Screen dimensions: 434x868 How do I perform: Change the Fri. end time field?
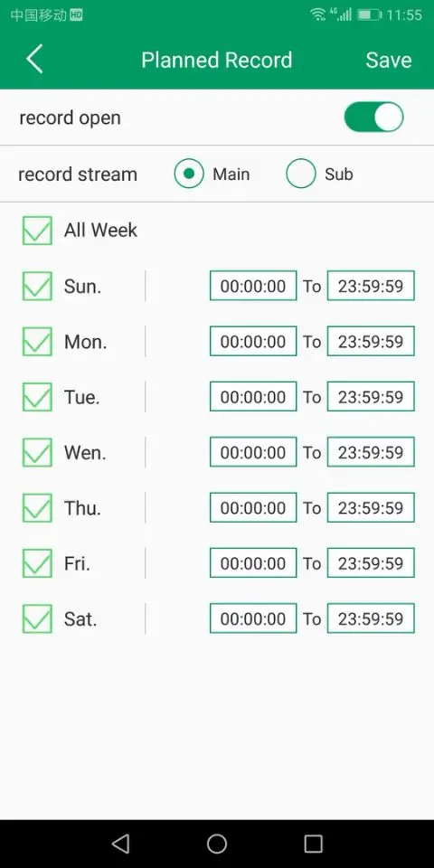(371, 562)
